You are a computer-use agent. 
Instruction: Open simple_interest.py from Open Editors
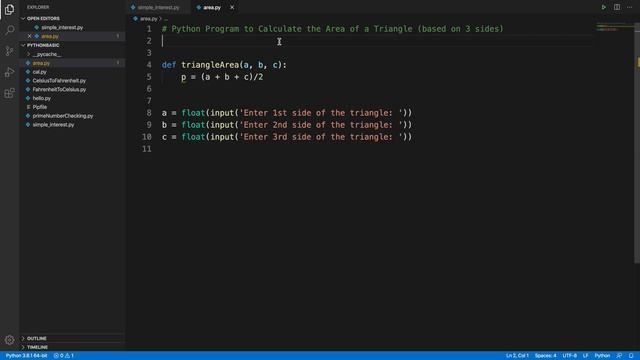[x=62, y=27]
